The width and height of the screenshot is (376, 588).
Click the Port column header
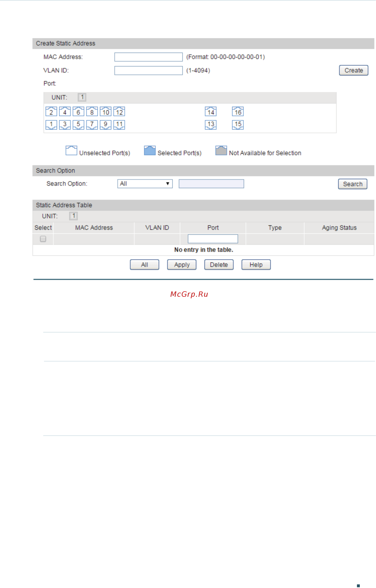tap(213, 228)
